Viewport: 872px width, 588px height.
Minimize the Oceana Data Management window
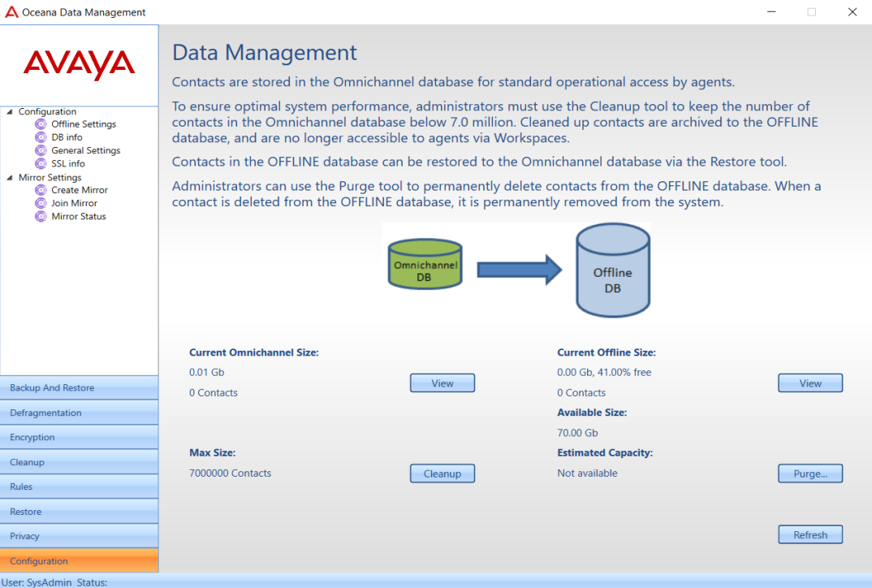point(771,11)
